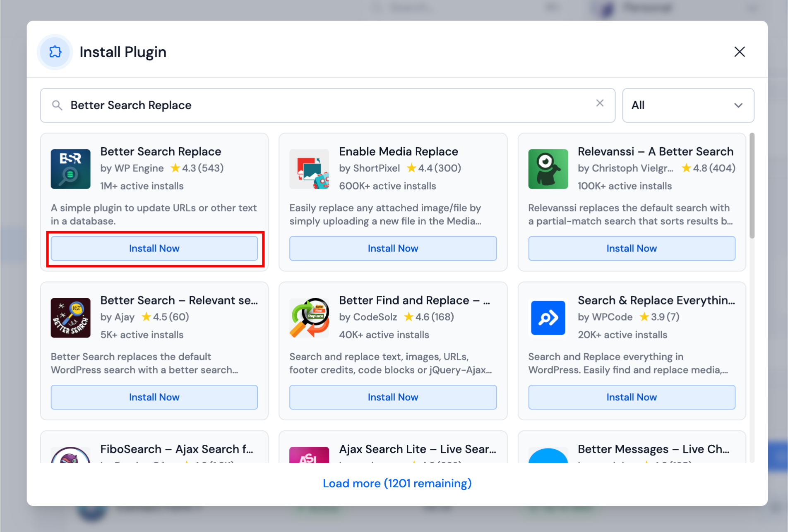
Task: Click the Better Search Replace plugin title
Action: coord(161,151)
